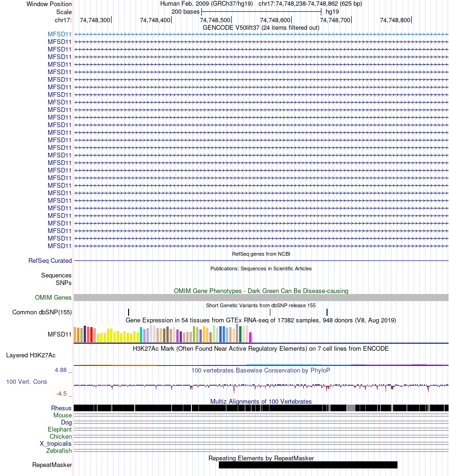Click the 4.88 PhyloP upper scale value
449x476 pixels.
click(60, 370)
